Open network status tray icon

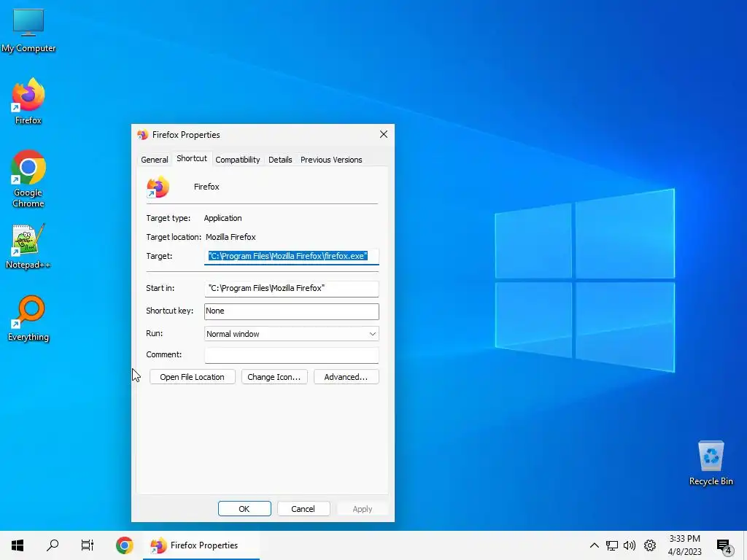(612, 545)
